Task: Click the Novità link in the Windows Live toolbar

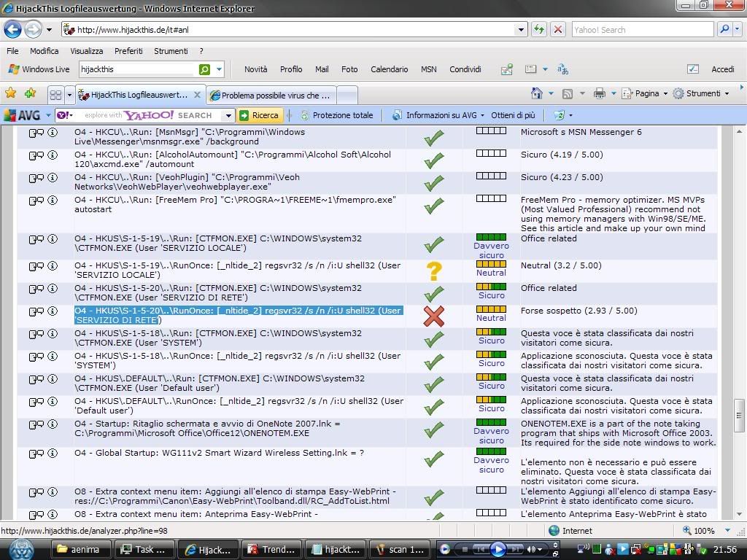Action: [x=256, y=69]
